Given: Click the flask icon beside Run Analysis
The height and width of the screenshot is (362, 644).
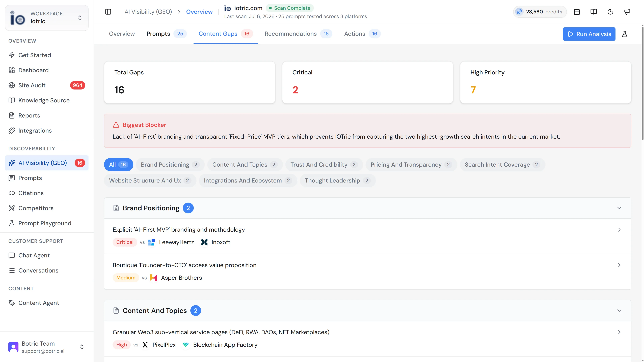Looking at the screenshot, I should (x=625, y=34).
